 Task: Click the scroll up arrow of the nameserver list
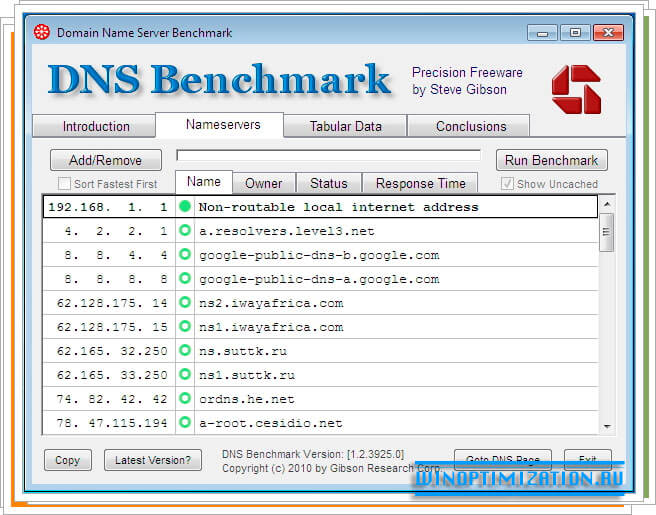(x=607, y=204)
